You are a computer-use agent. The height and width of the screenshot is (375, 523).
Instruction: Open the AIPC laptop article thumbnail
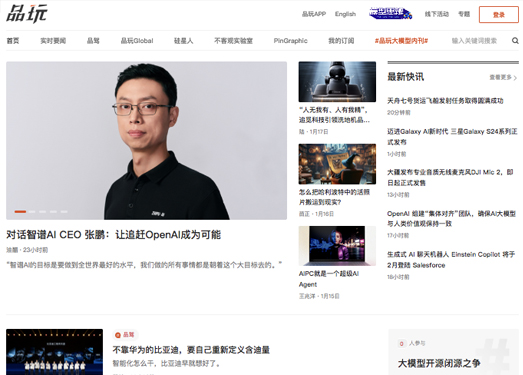337,246
